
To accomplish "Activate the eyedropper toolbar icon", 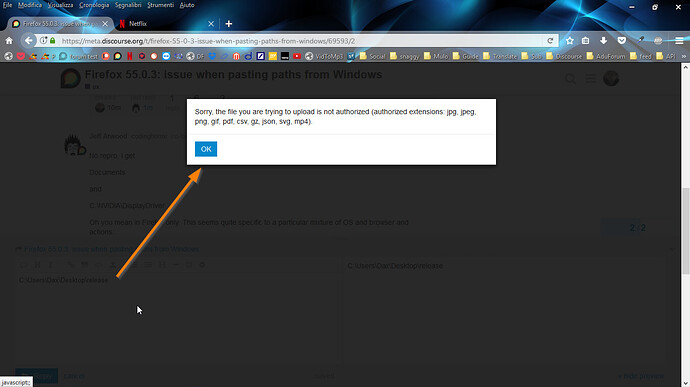I will (641, 41).
